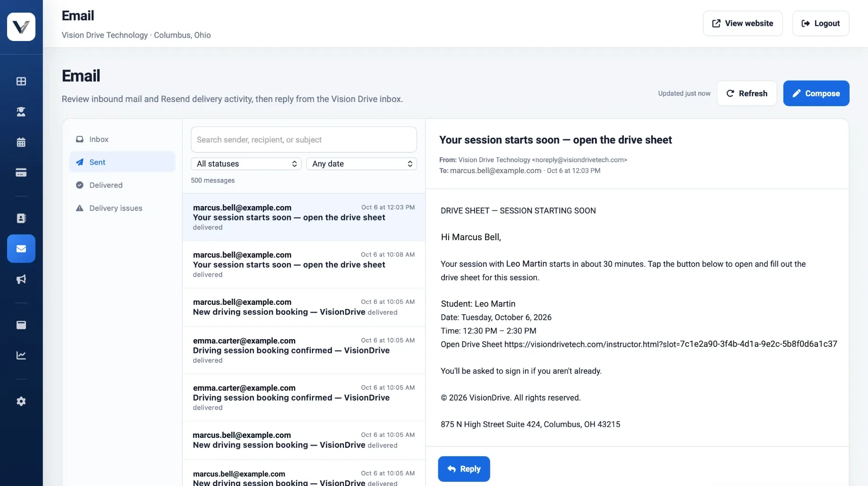Open the students graduate icon in sidebar
The height and width of the screenshot is (486, 868).
coord(21,112)
